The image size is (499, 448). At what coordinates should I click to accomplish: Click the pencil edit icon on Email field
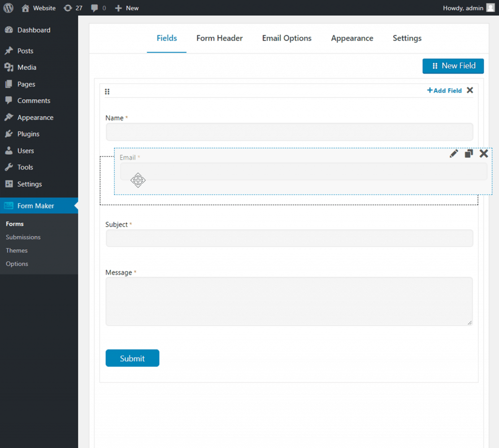coord(454,154)
